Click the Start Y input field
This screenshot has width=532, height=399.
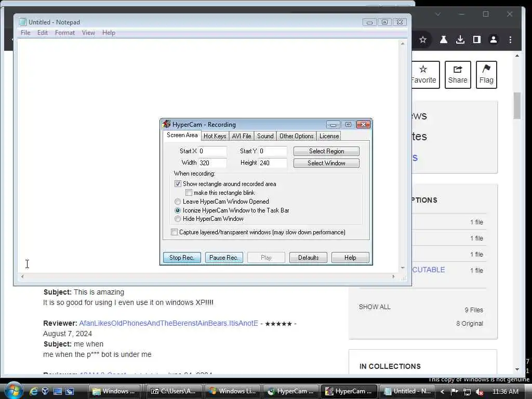(273, 151)
